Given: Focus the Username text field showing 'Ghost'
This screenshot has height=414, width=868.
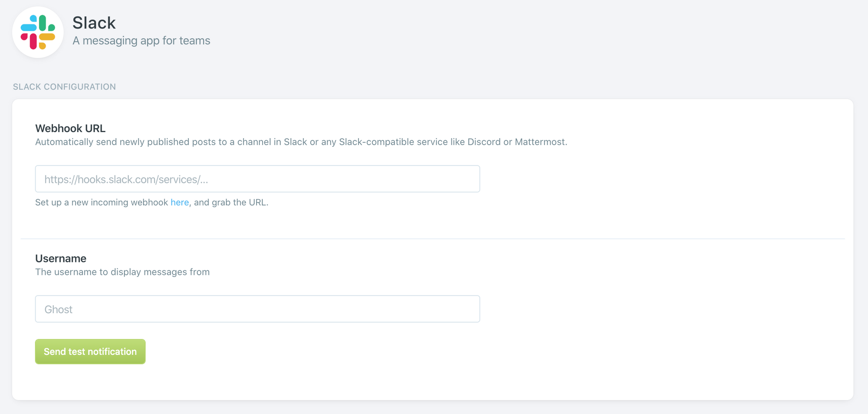Looking at the screenshot, I should [257, 309].
